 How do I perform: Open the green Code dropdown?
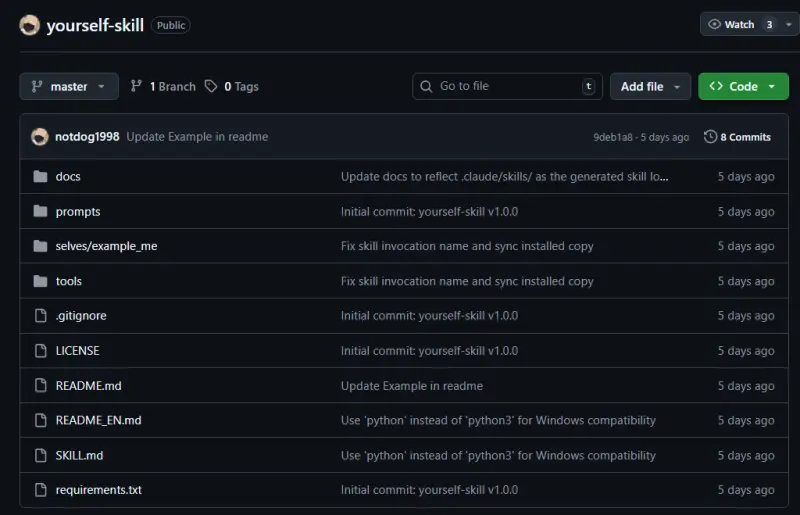pyautogui.click(x=743, y=87)
